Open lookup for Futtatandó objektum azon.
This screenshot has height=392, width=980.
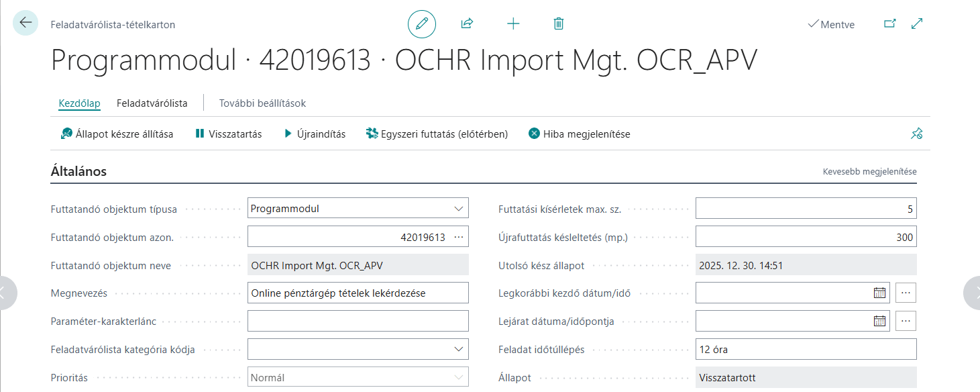[459, 237]
